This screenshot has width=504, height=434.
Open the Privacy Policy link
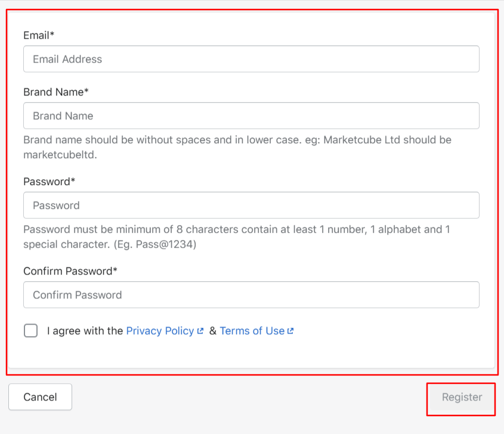pos(160,331)
